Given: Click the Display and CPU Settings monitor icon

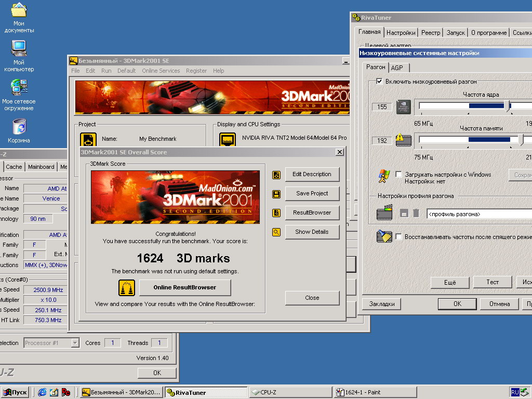Looking at the screenshot, I should [x=228, y=139].
